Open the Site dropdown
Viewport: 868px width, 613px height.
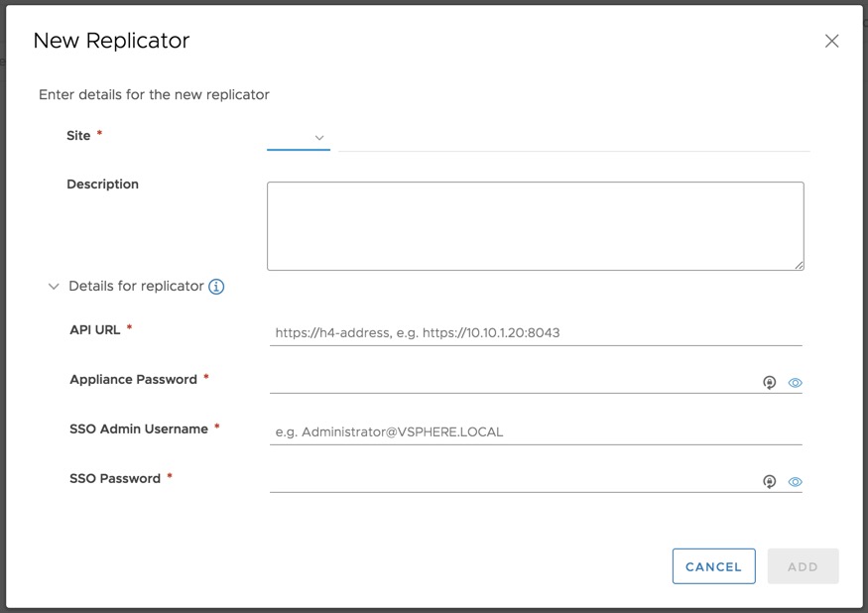pyautogui.click(x=299, y=138)
